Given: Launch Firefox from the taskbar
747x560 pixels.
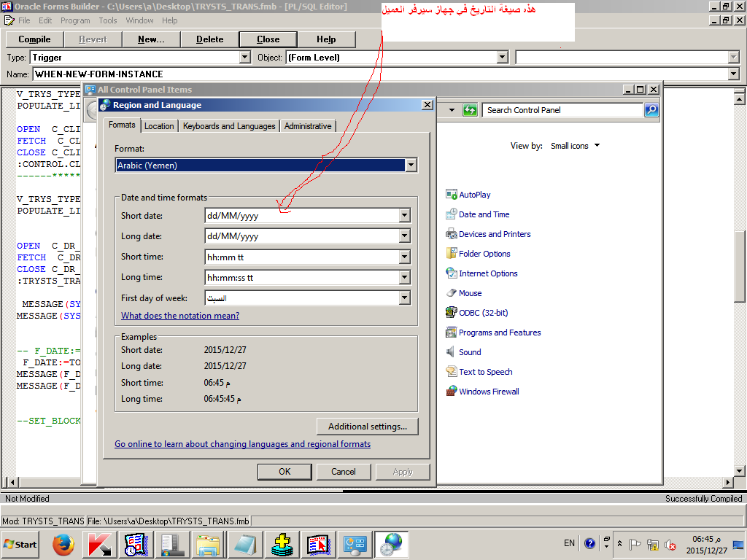Looking at the screenshot, I should (x=64, y=544).
